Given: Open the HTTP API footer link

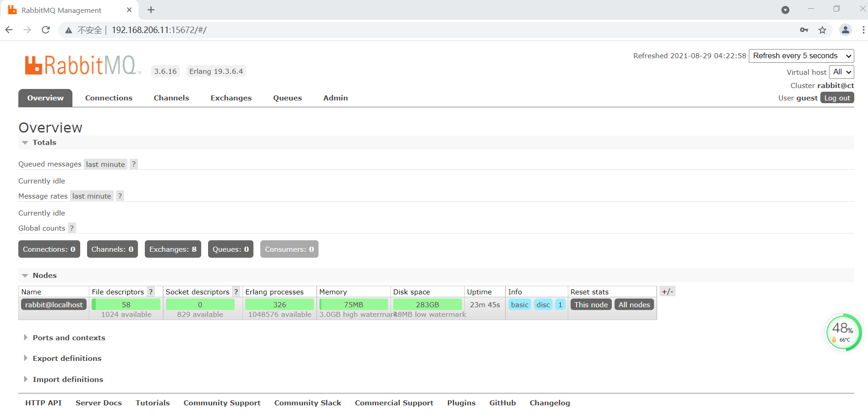Looking at the screenshot, I should point(44,403).
